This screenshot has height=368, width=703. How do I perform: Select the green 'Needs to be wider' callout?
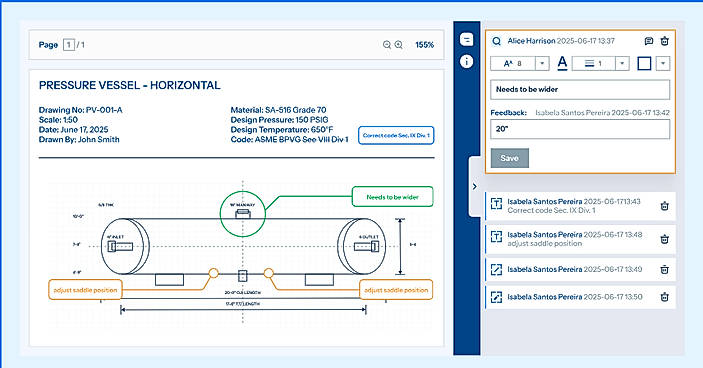(392, 197)
